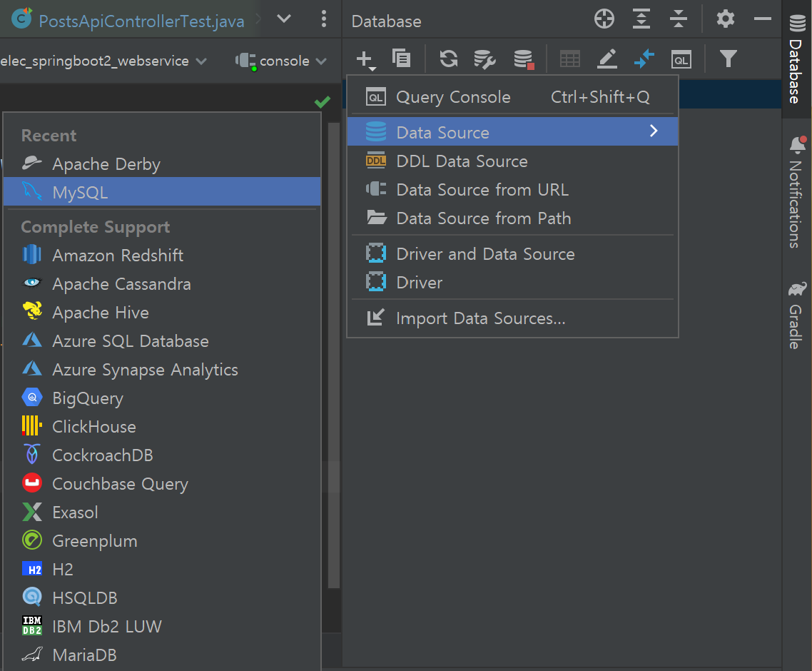
Task: Click the Edit Source pencil icon
Action: click(607, 59)
